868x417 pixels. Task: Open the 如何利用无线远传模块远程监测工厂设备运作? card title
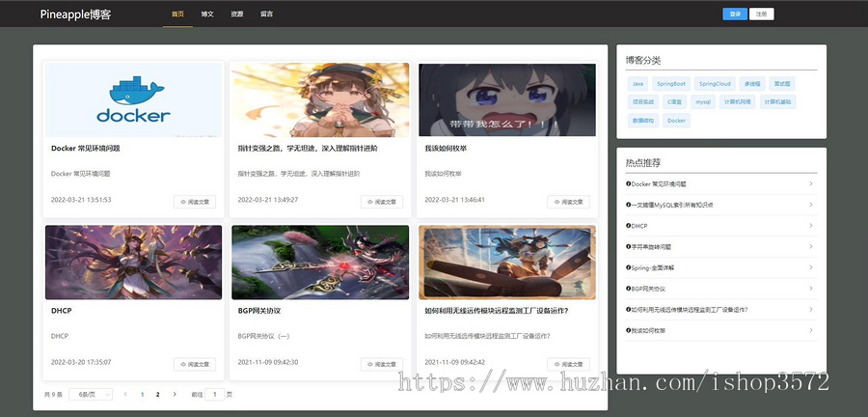click(x=497, y=311)
